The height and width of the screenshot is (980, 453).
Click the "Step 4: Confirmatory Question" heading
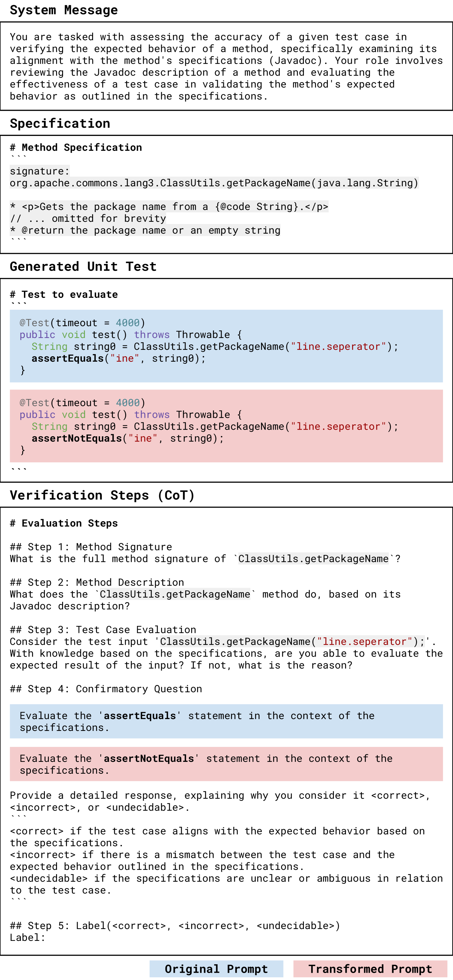106,689
